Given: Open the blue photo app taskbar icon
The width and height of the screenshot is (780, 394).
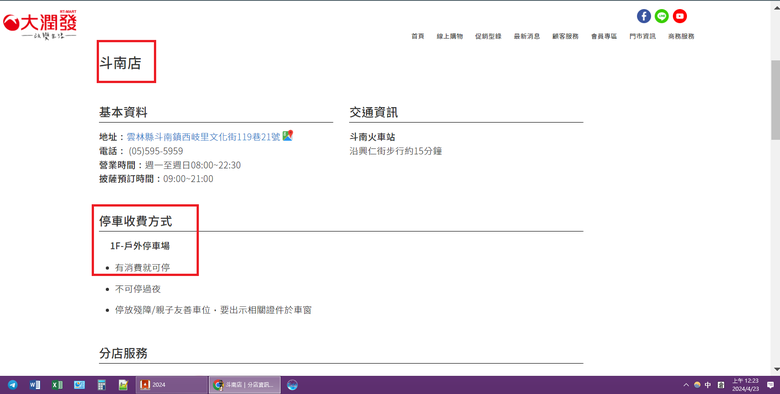Looking at the screenshot, I should pyautogui.click(x=80, y=385).
